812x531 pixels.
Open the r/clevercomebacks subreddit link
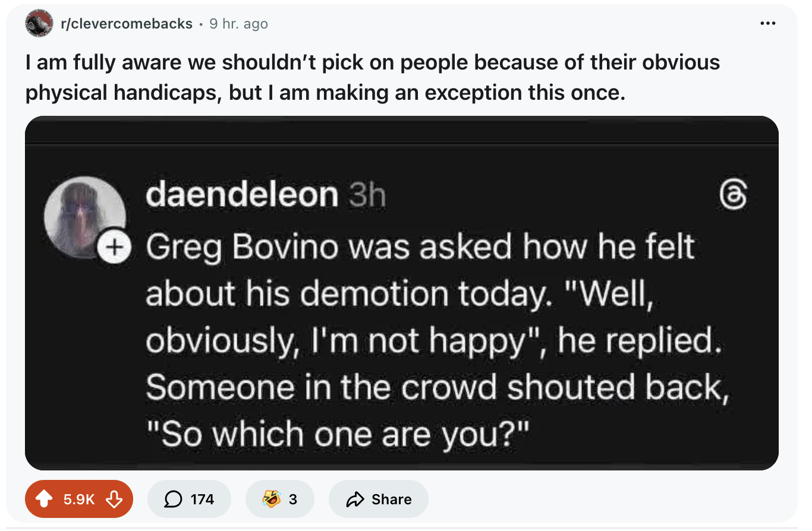pos(126,24)
